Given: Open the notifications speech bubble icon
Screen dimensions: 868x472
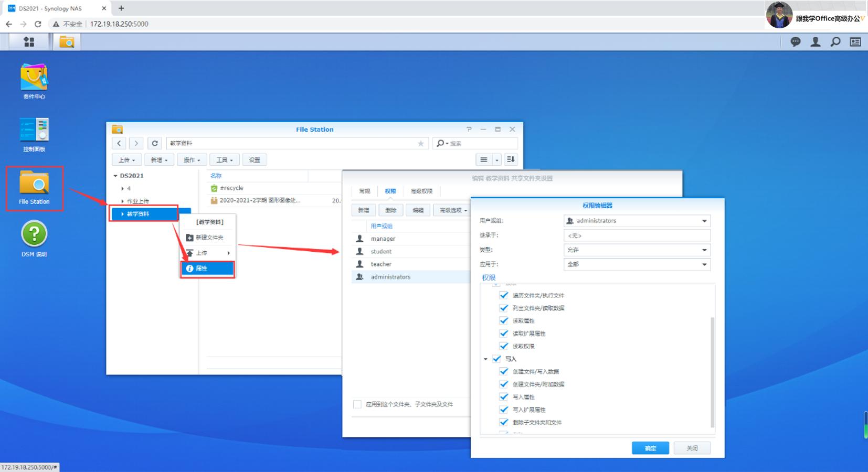Looking at the screenshot, I should [796, 42].
